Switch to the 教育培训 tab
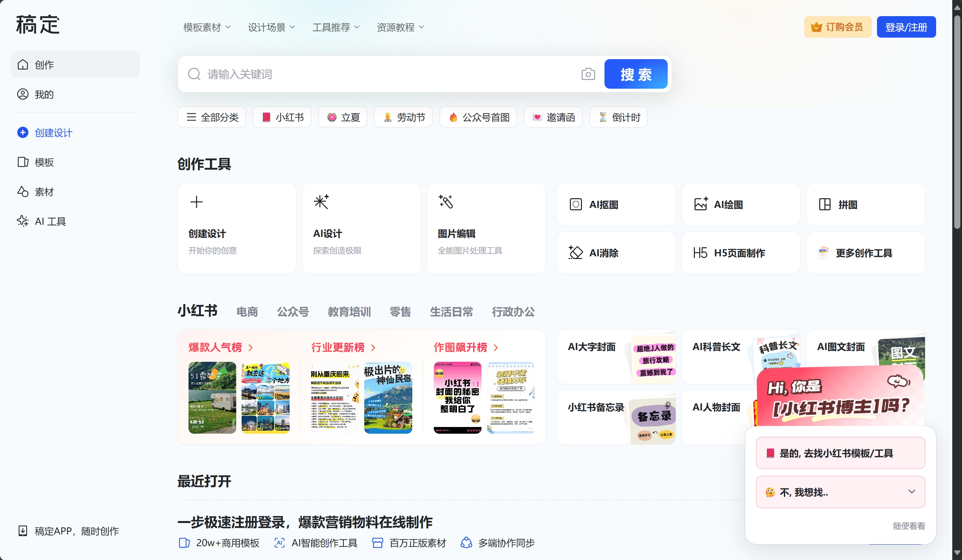This screenshot has height=560, width=962. pyautogui.click(x=349, y=311)
